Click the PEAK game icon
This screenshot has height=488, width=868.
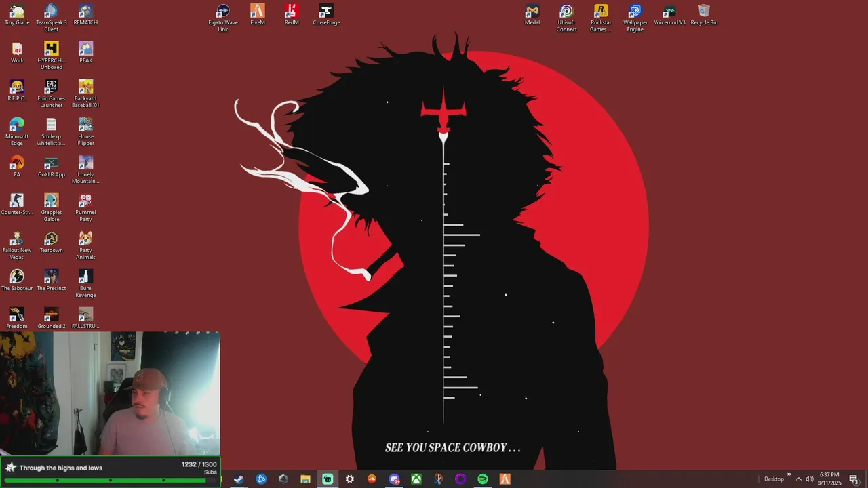coord(85,53)
